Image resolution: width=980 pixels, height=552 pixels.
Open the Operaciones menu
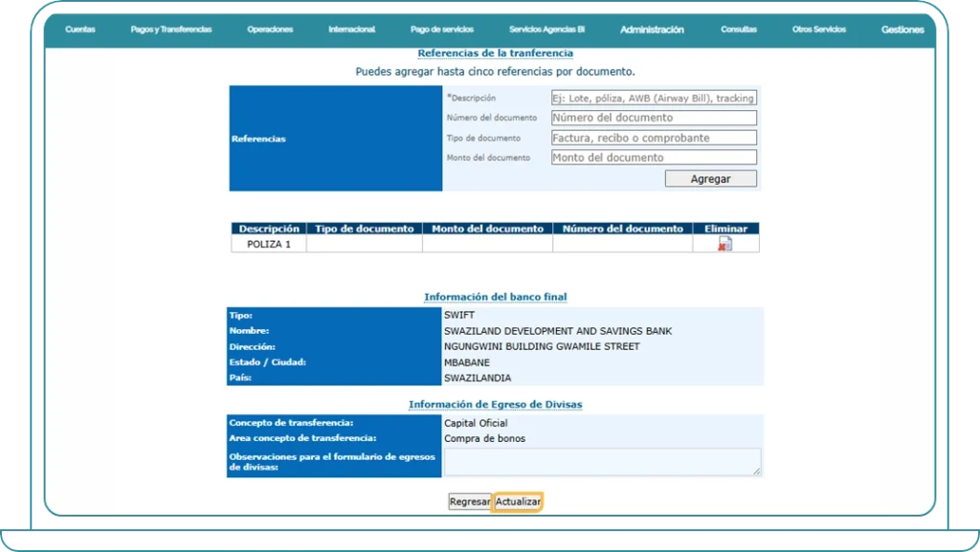[x=270, y=30]
